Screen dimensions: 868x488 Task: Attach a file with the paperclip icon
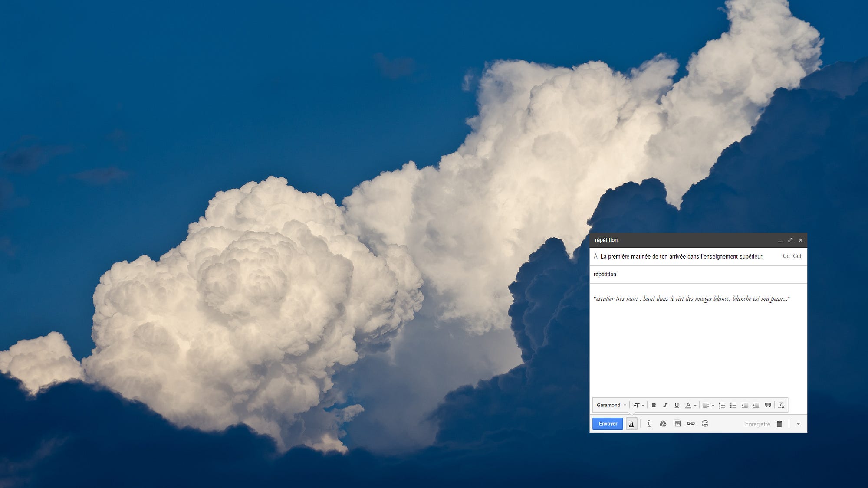[x=649, y=424]
